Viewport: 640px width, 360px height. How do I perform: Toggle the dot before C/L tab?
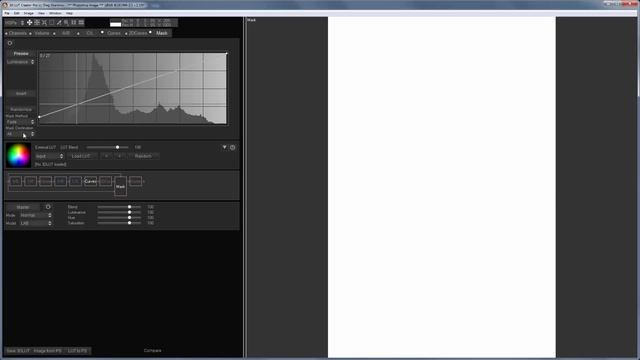coord(78,33)
